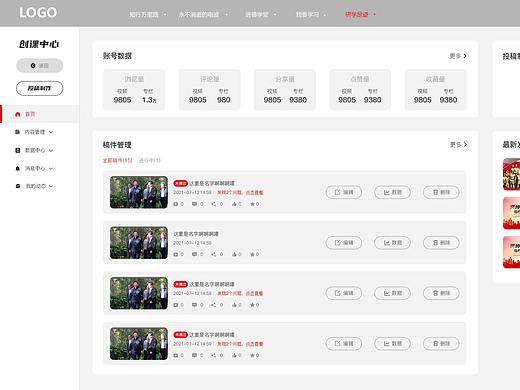Screen dimensions: 520x390
Task: Click the 浏览量 stat card title
Action: coord(134,79)
